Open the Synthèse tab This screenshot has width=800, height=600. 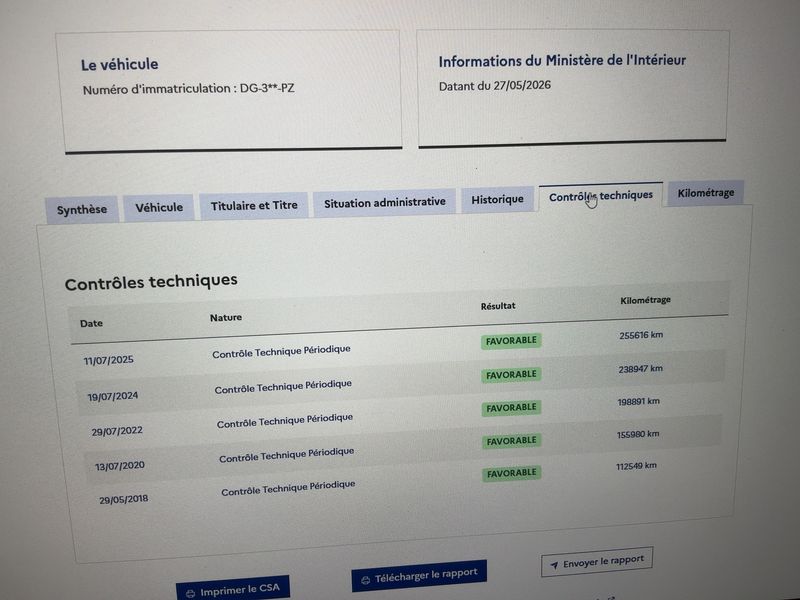click(x=82, y=210)
